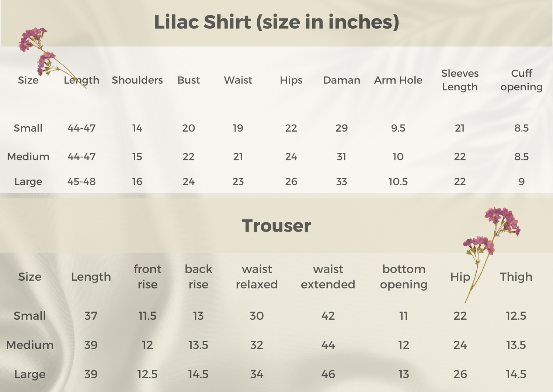Click the Small shirt arm hole value 9.5

tap(398, 128)
